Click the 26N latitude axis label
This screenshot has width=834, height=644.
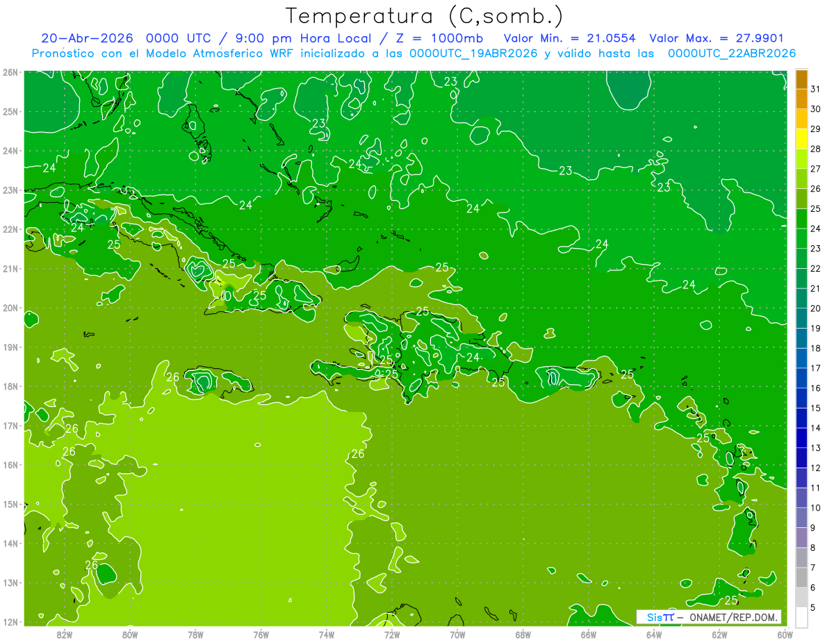point(10,72)
